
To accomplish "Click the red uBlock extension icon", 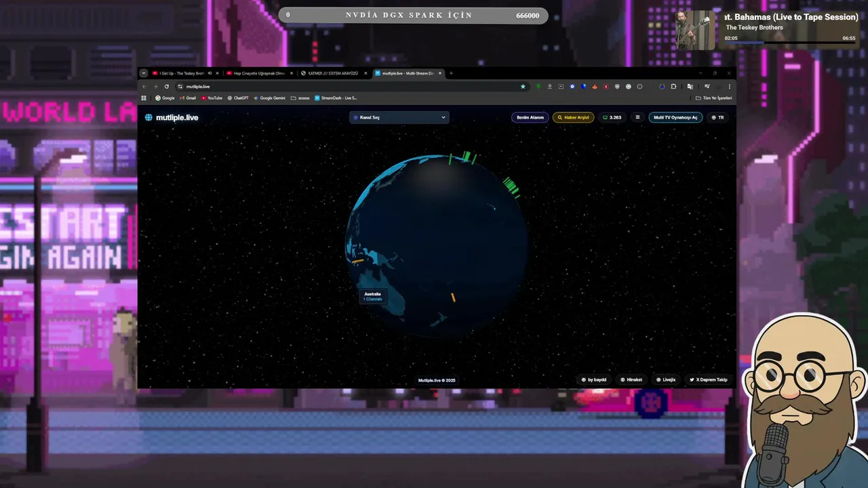I will point(606,87).
